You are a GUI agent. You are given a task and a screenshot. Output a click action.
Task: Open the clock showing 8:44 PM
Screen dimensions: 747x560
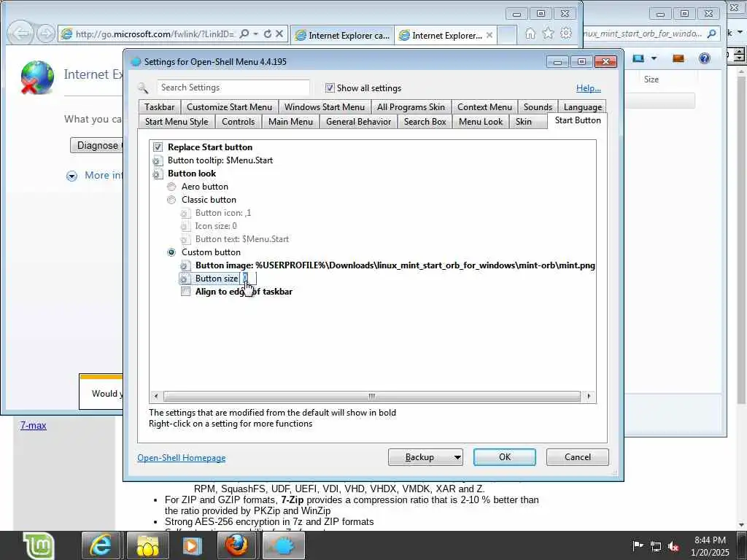(x=710, y=546)
